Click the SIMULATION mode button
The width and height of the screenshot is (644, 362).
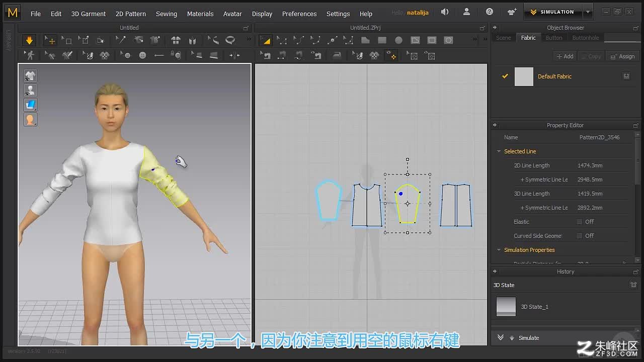[x=552, y=12]
